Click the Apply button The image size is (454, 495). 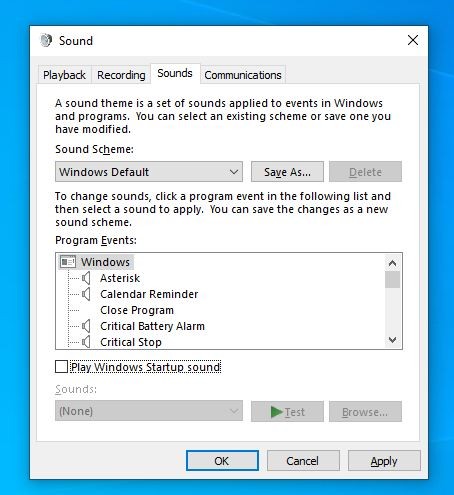click(384, 461)
